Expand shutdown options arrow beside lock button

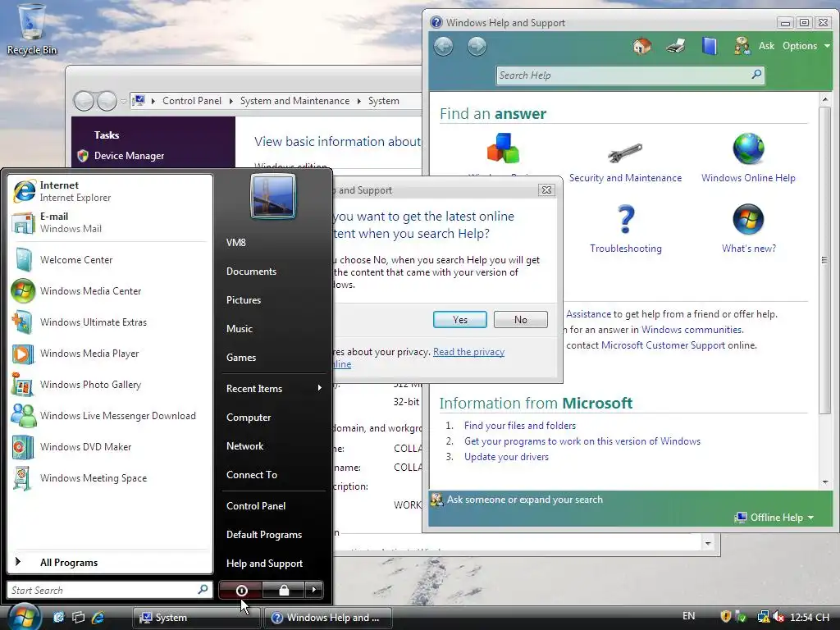(x=314, y=591)
